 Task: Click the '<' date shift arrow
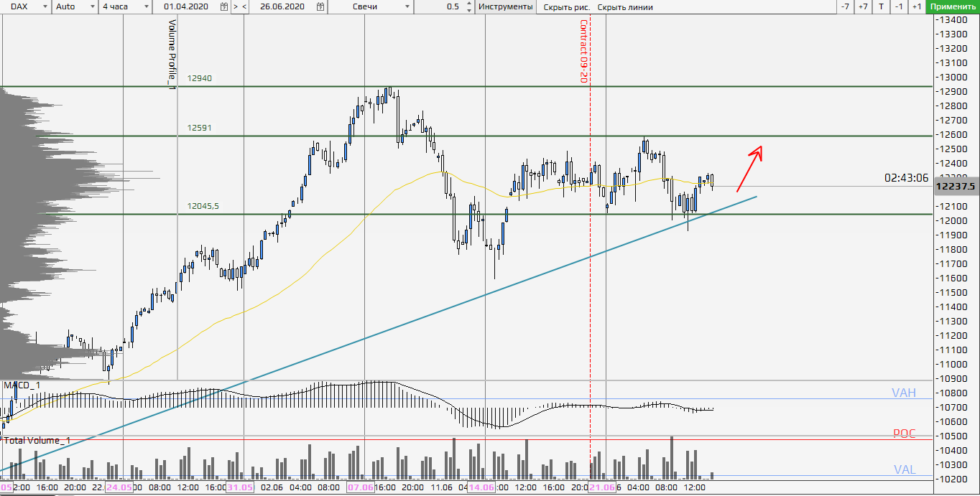coord(244,6)
